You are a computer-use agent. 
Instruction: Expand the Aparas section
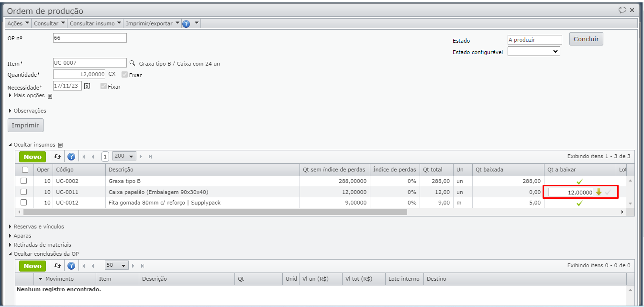[x=20, y=236]
